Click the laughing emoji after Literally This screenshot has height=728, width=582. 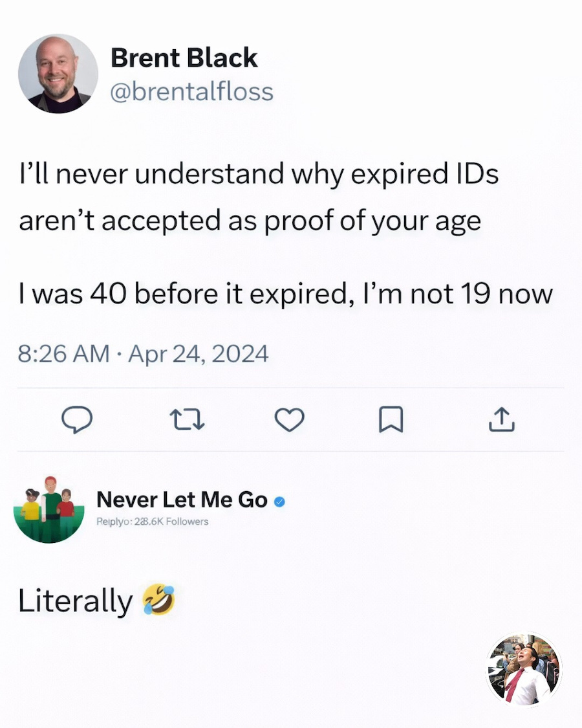159,600
